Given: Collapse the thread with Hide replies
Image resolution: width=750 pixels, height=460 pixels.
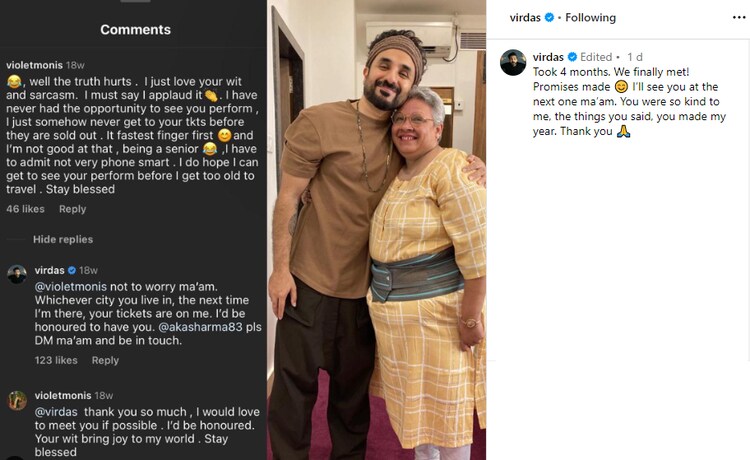Looking at the screenshot, I should click(x=62, y=240).
